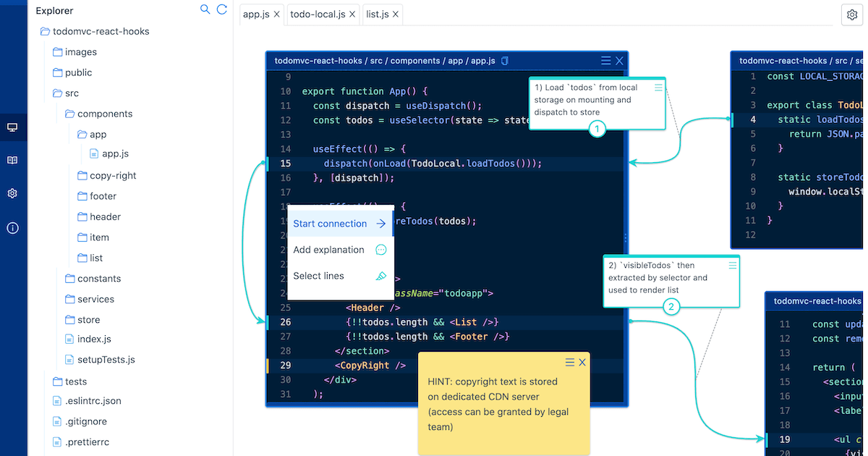868x456 pixels.
Task: Open the settings gear in left sidebar
Action: [12, 193]
